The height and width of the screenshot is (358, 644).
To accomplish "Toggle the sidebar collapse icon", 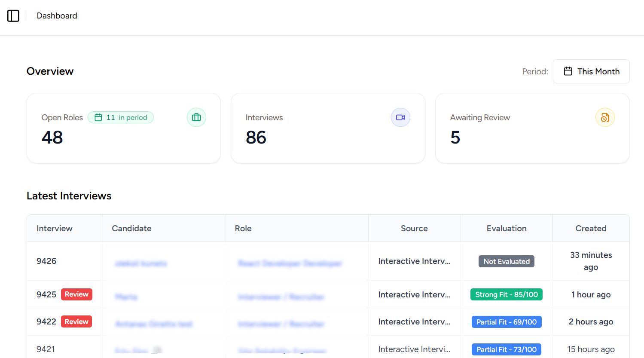I will tap(13, 16).
